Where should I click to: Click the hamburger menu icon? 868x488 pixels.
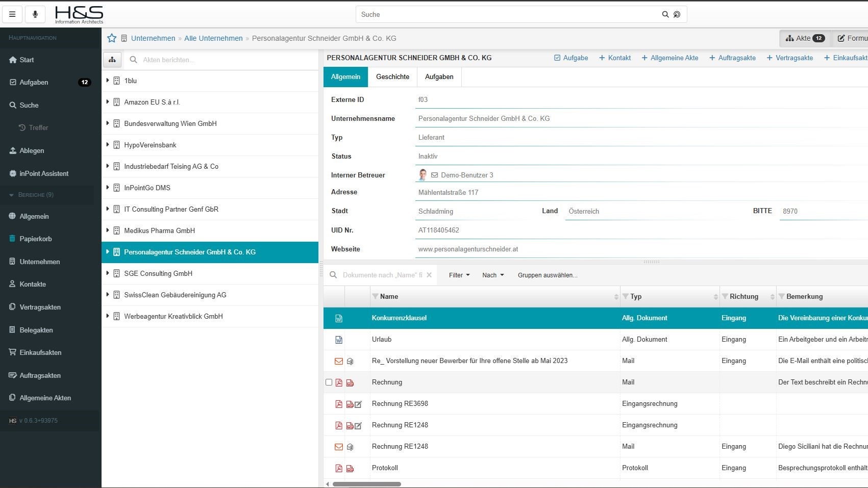coord(12,14)
